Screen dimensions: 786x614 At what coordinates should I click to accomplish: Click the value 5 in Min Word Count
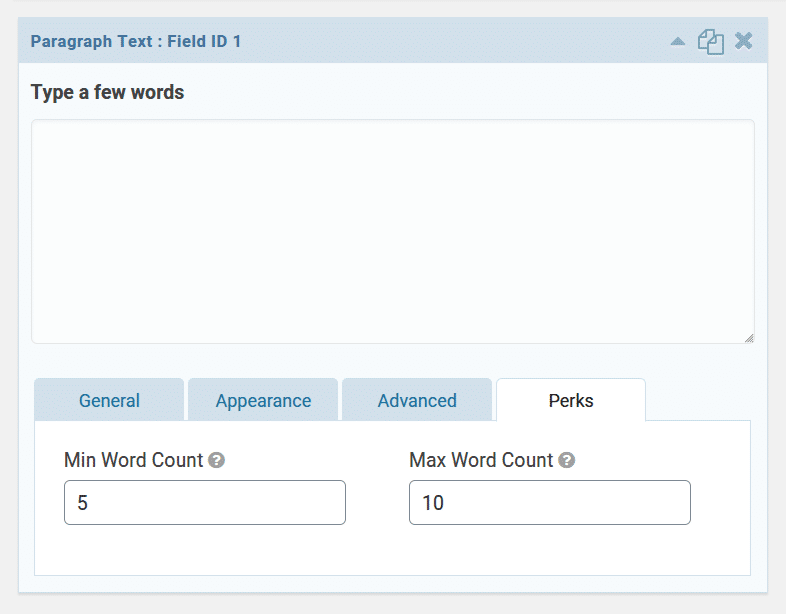83,503
